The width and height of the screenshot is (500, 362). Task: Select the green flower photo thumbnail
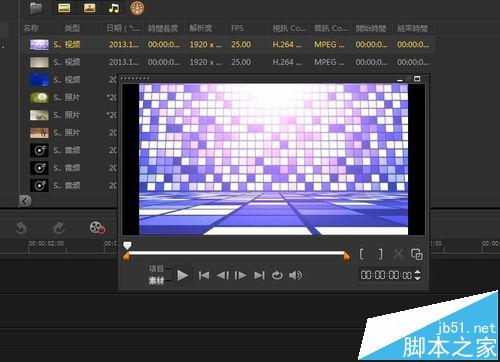coord(39,98)
